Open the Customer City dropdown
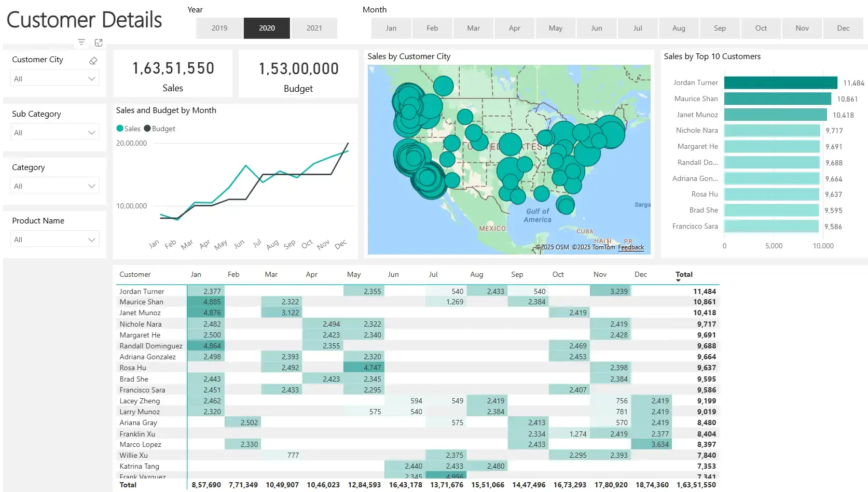Image resolution: width=868 pixels, height=492 pixels. point(92,78)
